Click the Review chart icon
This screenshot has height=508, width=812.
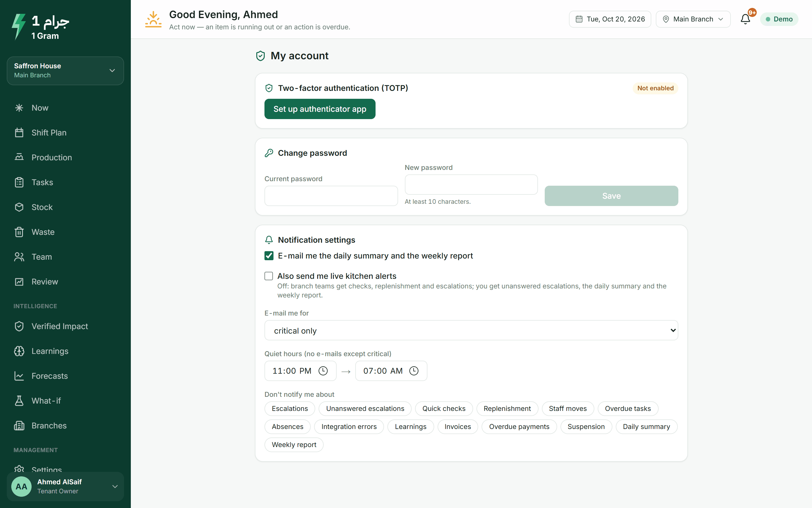point(19,282)
